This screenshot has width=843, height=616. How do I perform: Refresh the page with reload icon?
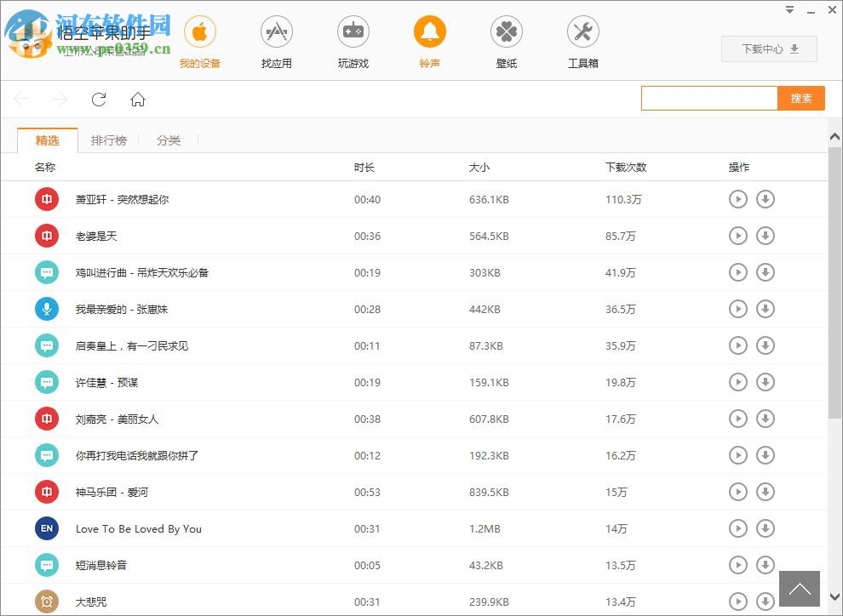pos(98,100)
